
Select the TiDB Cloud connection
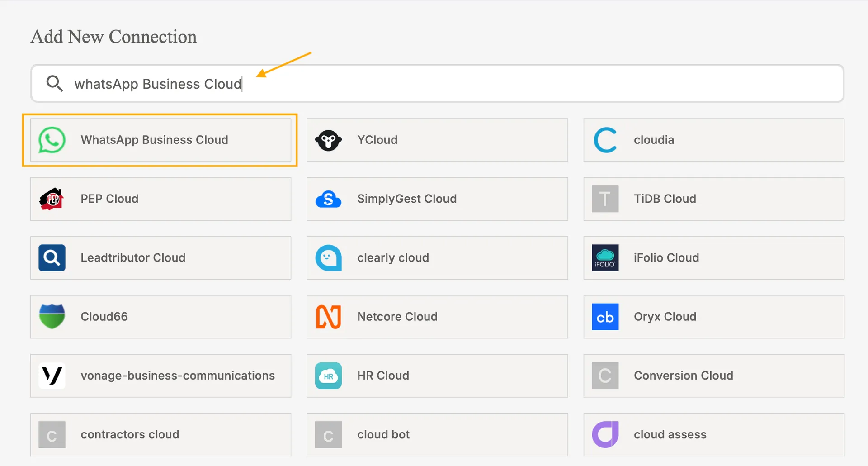point(713,199)
